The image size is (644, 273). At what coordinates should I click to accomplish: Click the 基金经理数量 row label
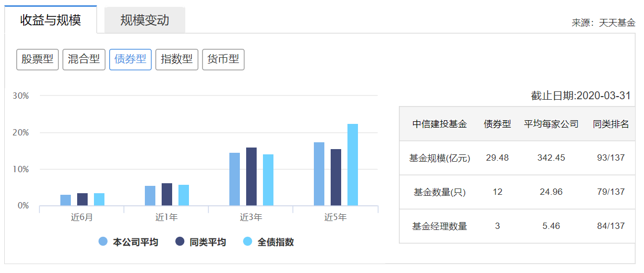click(439, 226)
